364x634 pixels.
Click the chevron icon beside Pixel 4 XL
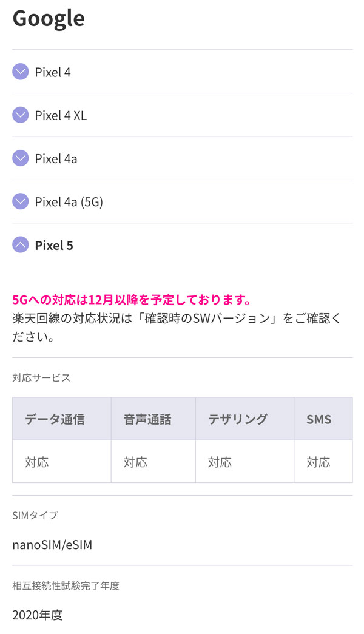[21, 115]
